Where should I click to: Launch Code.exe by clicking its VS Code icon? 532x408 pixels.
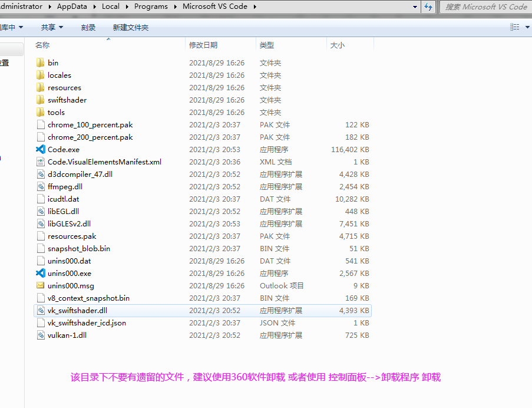(41, 149)
